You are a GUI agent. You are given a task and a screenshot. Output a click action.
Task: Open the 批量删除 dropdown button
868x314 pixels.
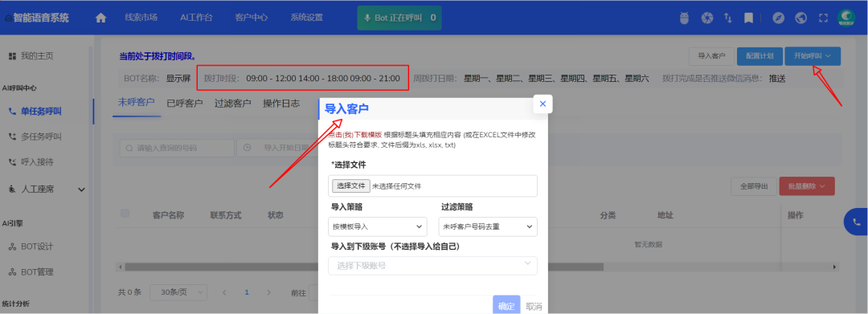(x=807, y=186)
